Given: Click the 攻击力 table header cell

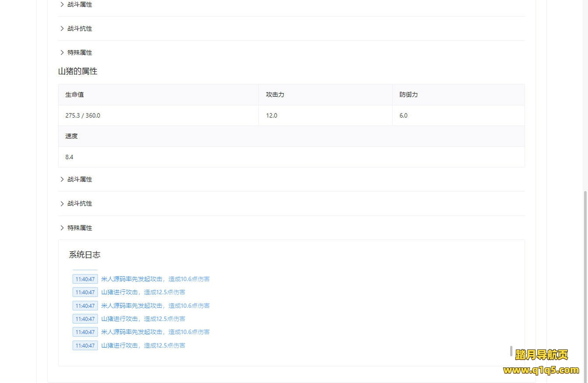Looking at the screenshot, I should click(x=275, y=95).
